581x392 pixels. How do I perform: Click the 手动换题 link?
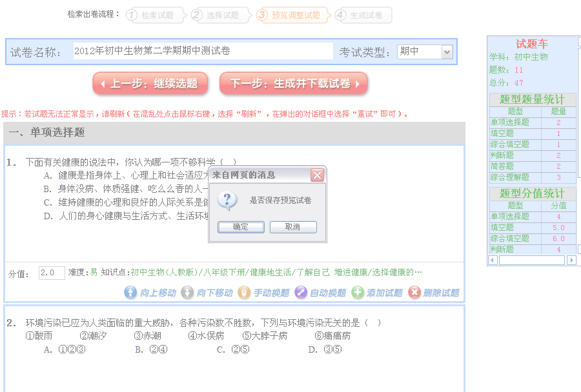pyautogui.click(x=271, y=293)
